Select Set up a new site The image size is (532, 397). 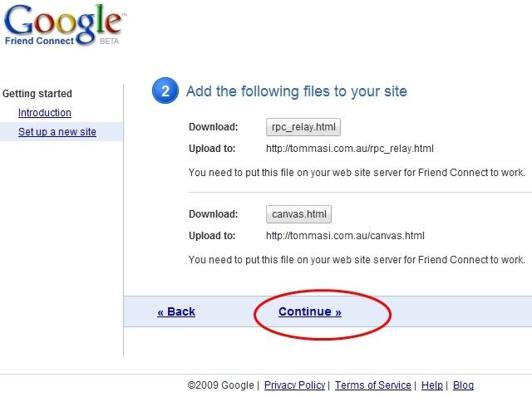coord(57,132)
